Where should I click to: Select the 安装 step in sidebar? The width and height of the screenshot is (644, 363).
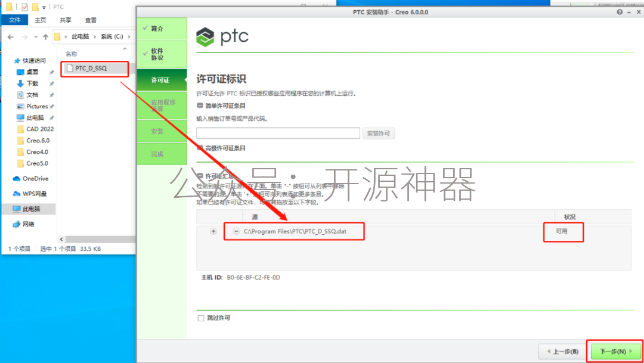tap(162, 131)
